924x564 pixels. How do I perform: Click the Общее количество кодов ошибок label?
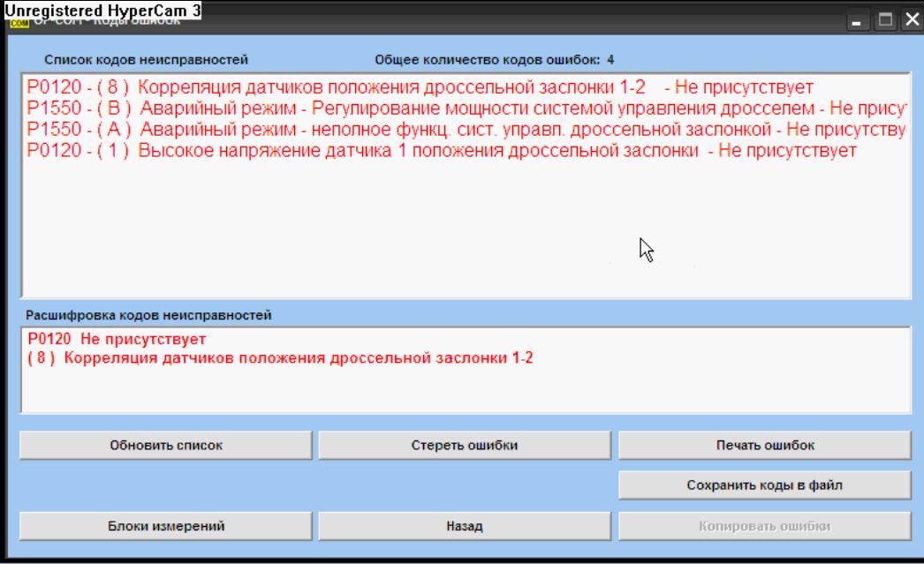click(495, 60)
